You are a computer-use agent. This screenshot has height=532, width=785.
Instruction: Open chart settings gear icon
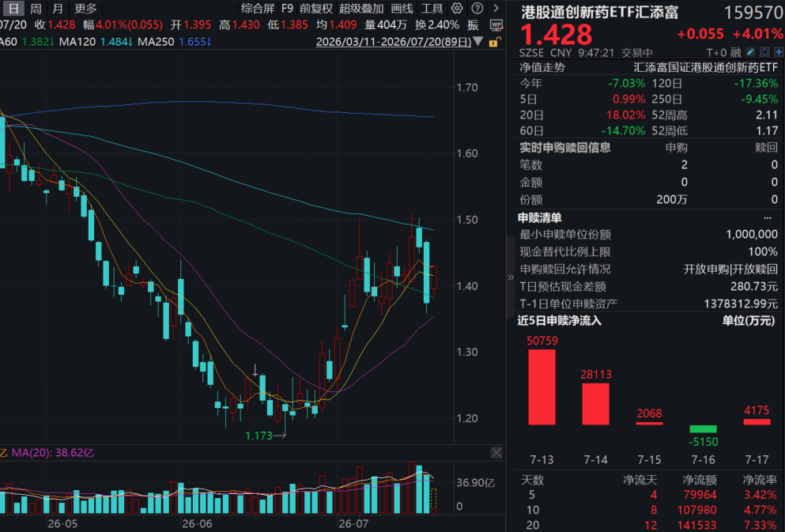(x=457, y=8)
